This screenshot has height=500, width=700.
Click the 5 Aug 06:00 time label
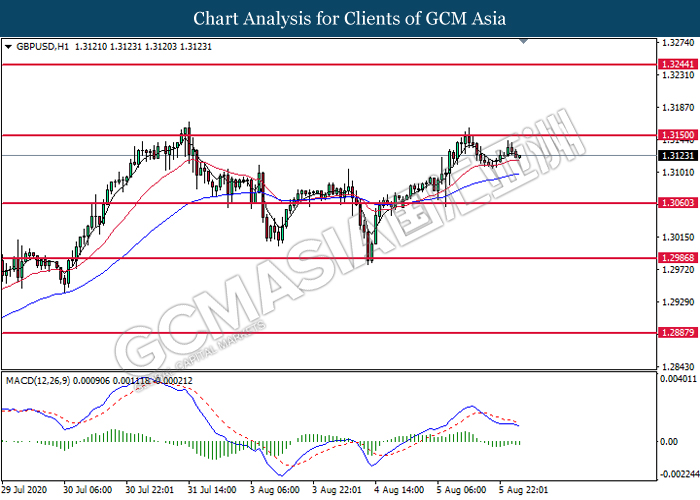coord(461,490)
